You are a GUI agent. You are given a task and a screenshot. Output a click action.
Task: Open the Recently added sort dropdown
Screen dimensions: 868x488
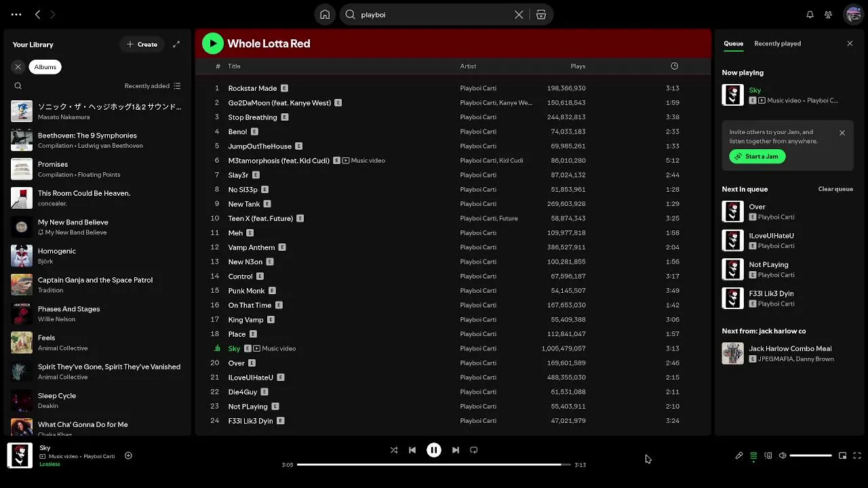point(153,86)
